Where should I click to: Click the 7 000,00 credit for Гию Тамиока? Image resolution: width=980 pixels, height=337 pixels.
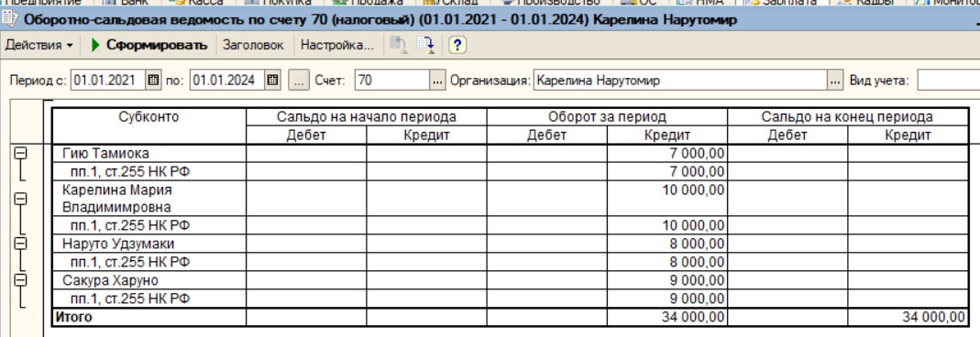tap(696, 153)
